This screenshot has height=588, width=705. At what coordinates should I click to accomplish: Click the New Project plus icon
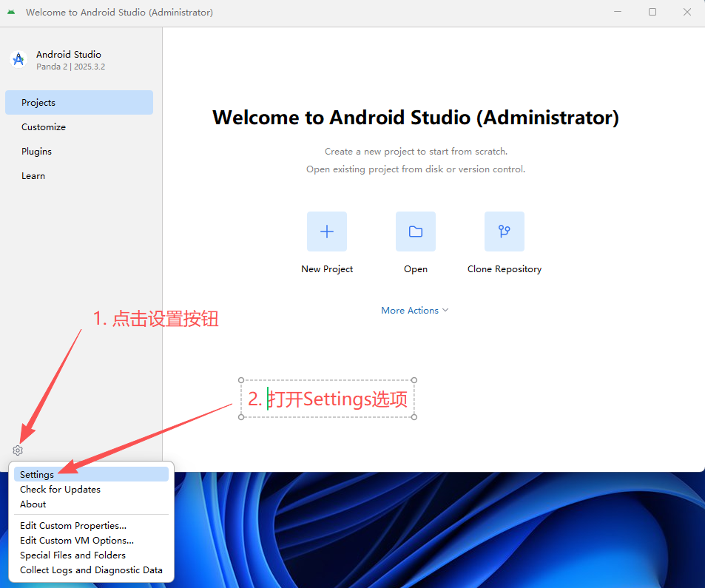click(x=327, y=232)
